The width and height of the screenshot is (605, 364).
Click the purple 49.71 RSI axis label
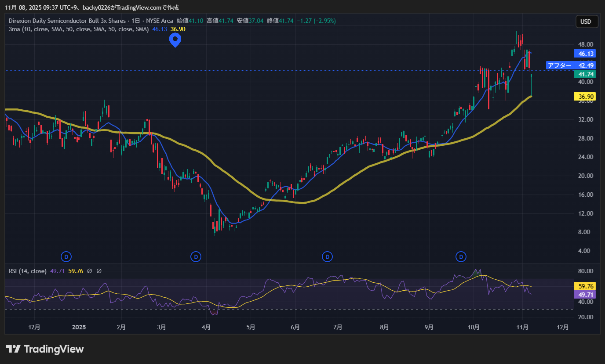(586, 294)
